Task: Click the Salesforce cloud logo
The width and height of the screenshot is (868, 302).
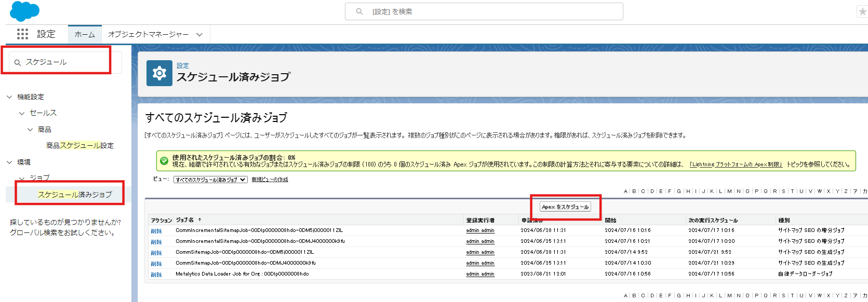Action: (24, 11)
